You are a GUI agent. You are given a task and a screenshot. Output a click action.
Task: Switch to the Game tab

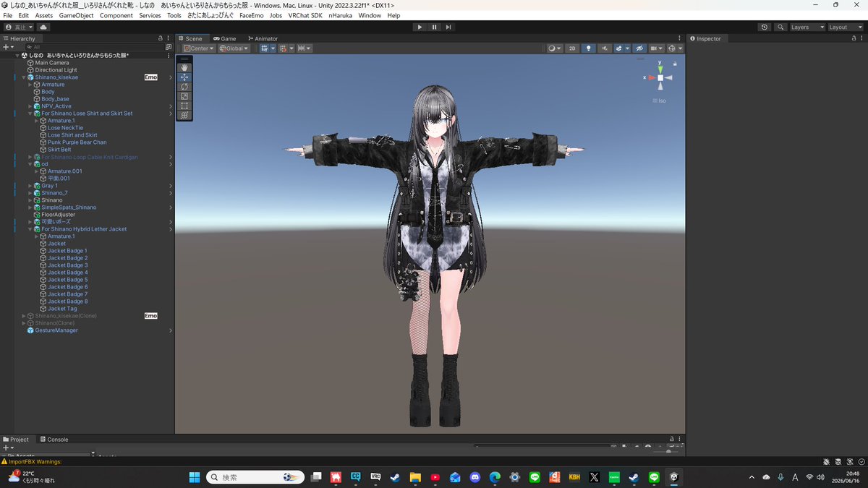pyautogui.click(x=224, y=38)
